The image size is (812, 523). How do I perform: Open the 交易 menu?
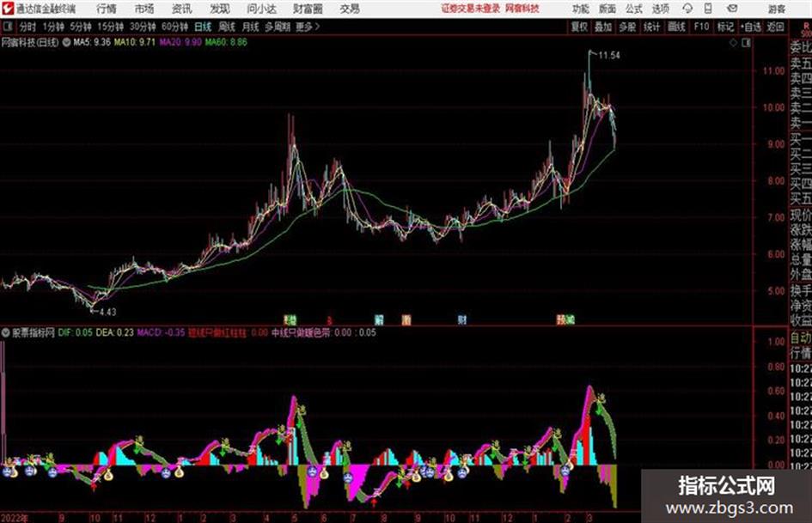coord(350,9)
